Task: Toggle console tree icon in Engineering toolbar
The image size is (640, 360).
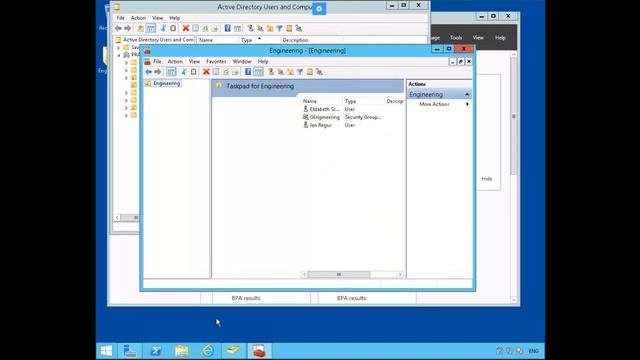Action: 171,72
